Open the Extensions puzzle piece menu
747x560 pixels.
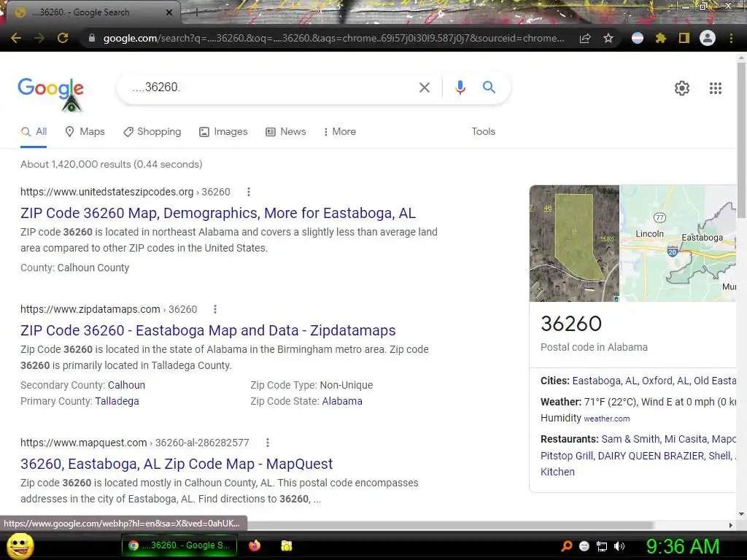(x=661, y=38)
